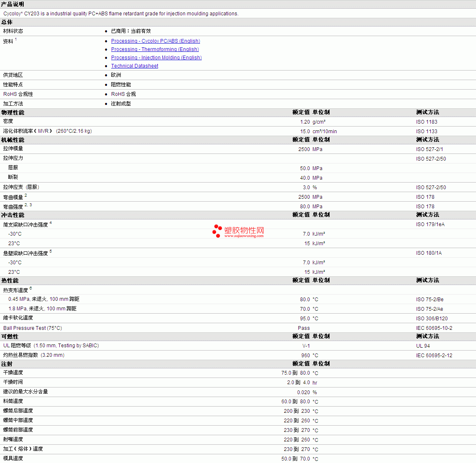Click the 屈服 value 50.0 MPa
Viewport: 476px width, 463px height.
[x=311, y=168]
